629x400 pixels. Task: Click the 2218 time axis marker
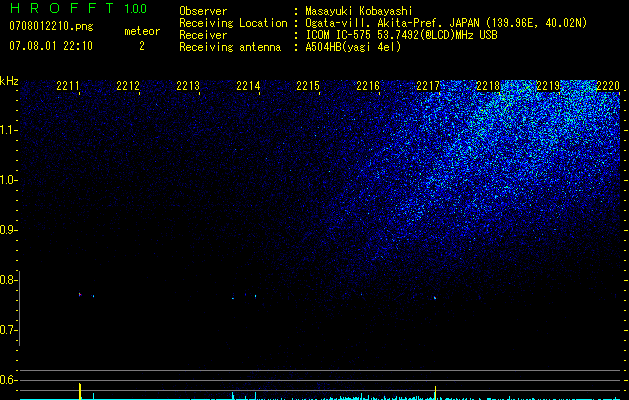[x=488, y=86]
